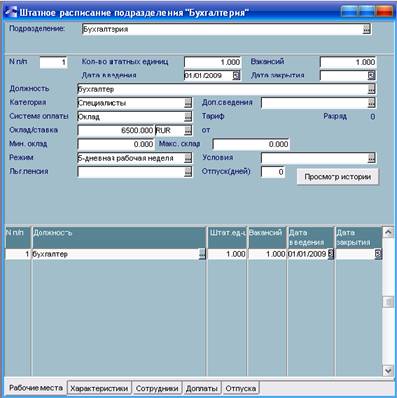This screenshot has width=397, height=398.
Task: Open lookup button in бухгалтер table row
Action: click(202, 254)
